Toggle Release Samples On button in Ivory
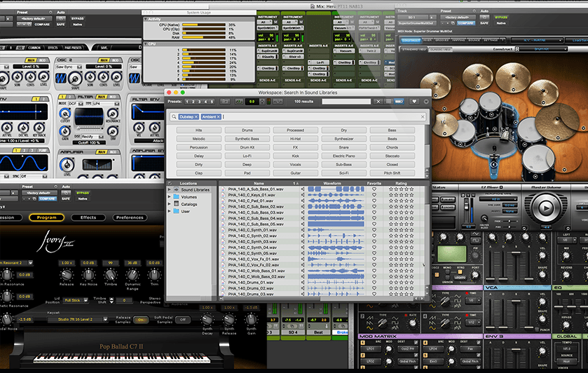Image resolution: width=588 pixels, height=373 pixels. point(141,320)
